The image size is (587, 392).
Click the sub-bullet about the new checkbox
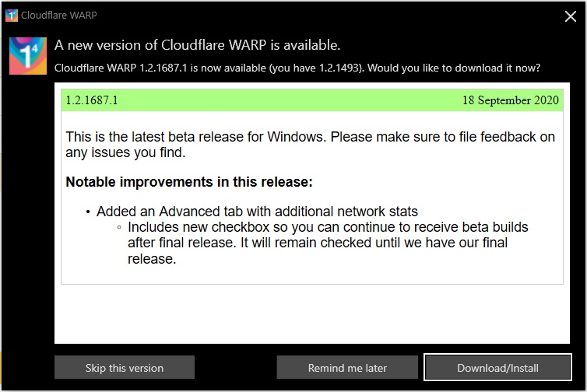click(x=327, y=243)
